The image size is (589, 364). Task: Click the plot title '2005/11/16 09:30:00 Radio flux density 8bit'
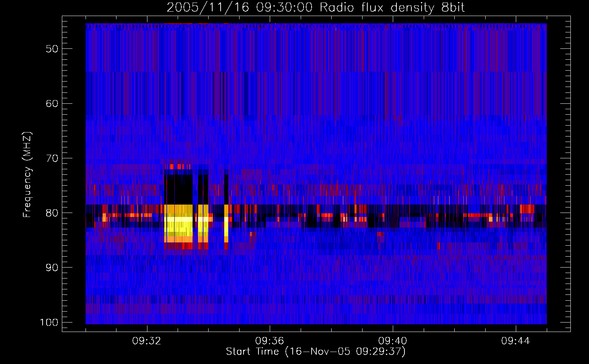316,8
